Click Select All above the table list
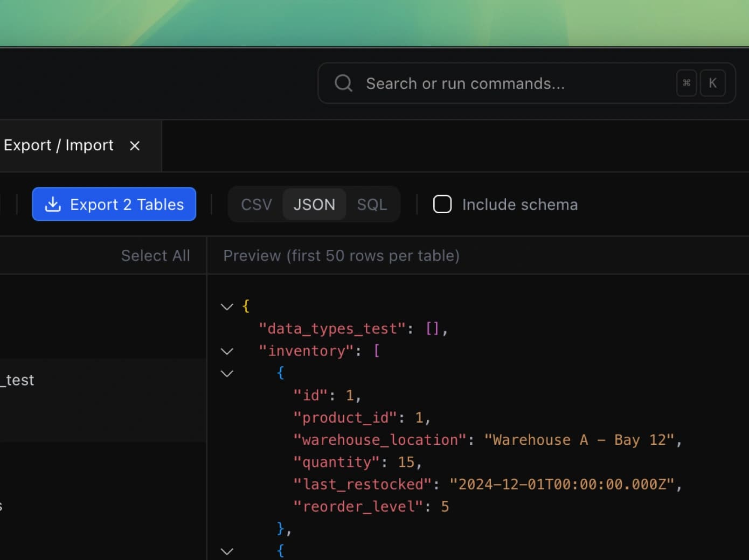Screen dimensions: 749x560 (x=155, y=256)
